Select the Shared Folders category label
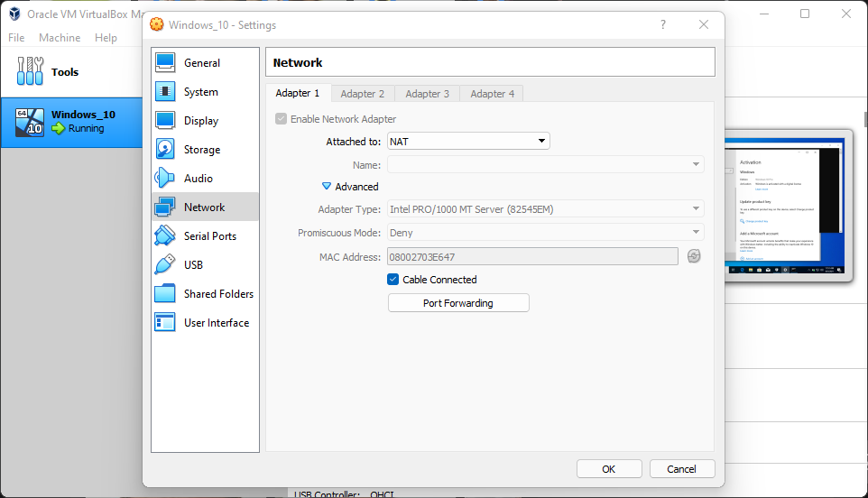The width and height of the screenshot is (868, 498). pos(218,293)
